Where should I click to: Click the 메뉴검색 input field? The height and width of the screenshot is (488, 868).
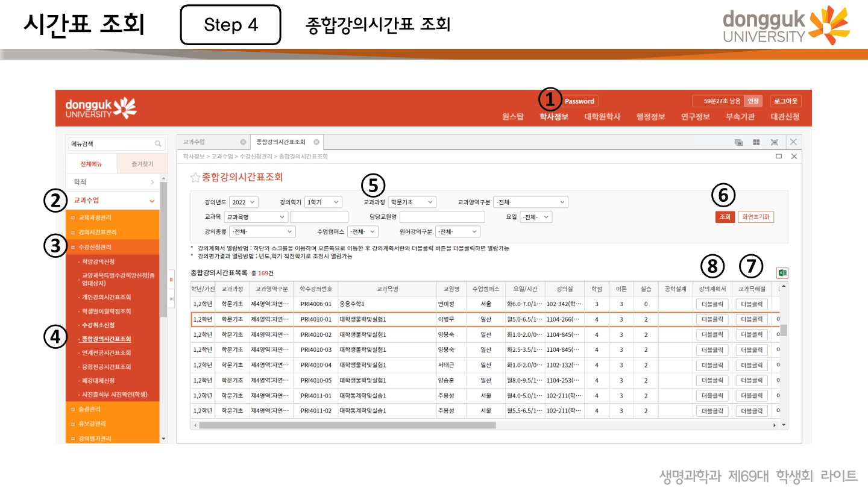coord(110,144)
